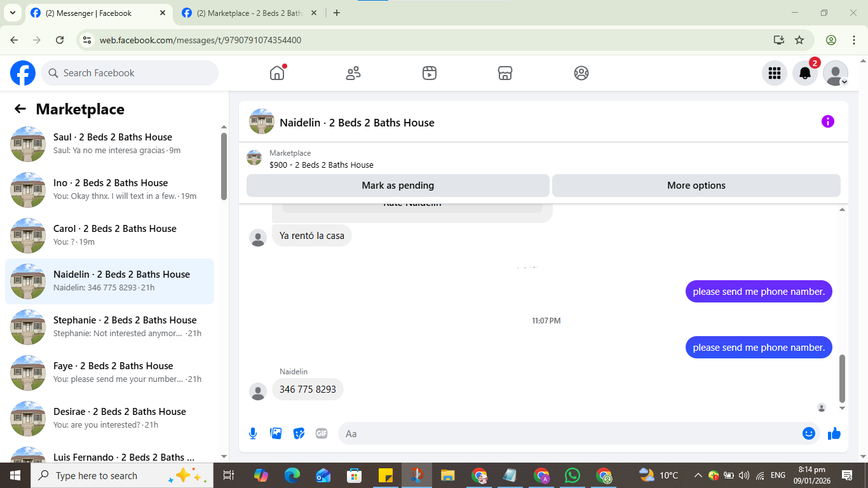Click the Aa message input field
Screen dimensions: 868x488
coord(569,433)
